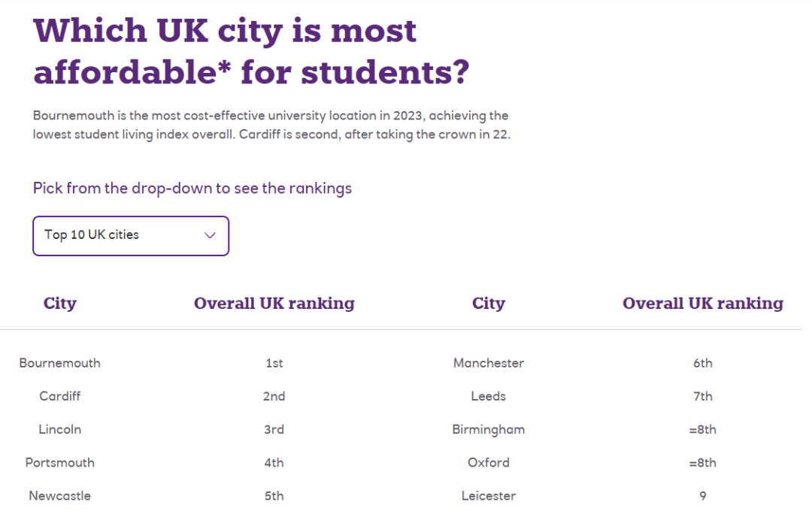Choose Leicester in the table
The image size is (812, 529).
pos(489,496)
